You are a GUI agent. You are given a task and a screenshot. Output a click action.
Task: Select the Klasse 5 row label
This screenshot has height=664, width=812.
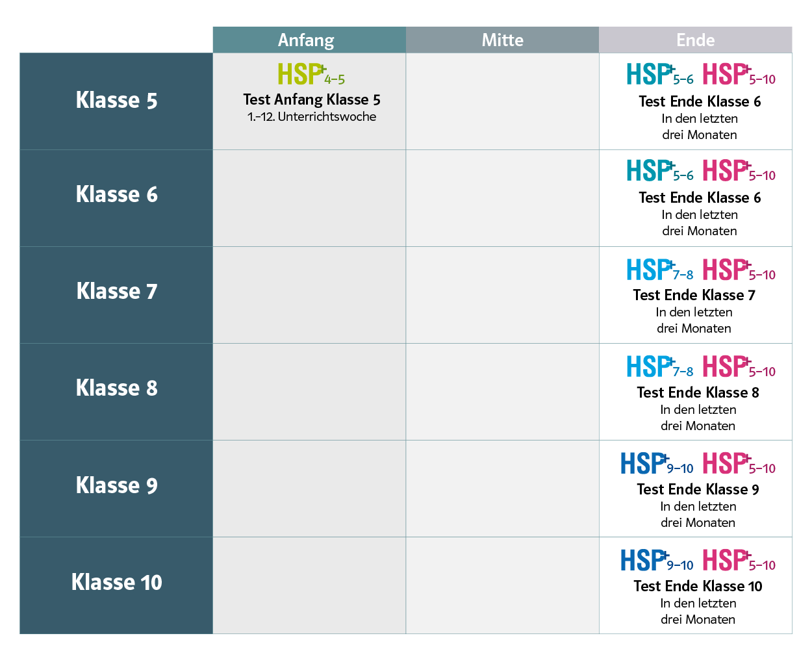click(116, 101)
